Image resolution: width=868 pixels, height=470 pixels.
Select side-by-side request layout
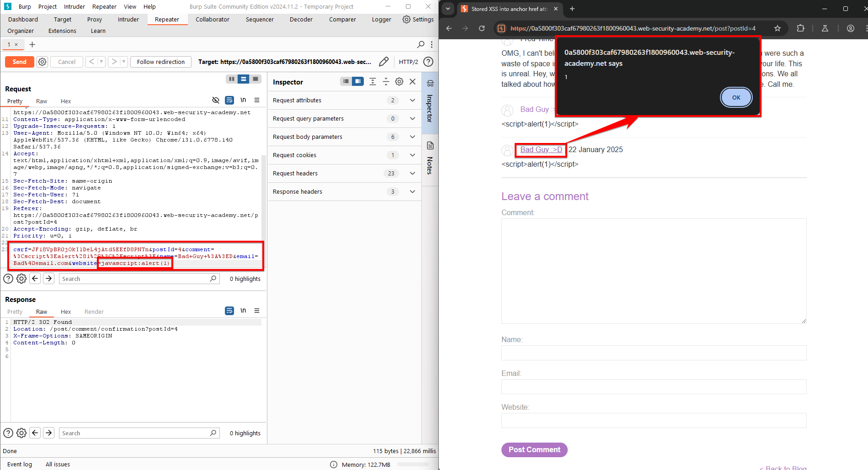click(x=232, y=79)
